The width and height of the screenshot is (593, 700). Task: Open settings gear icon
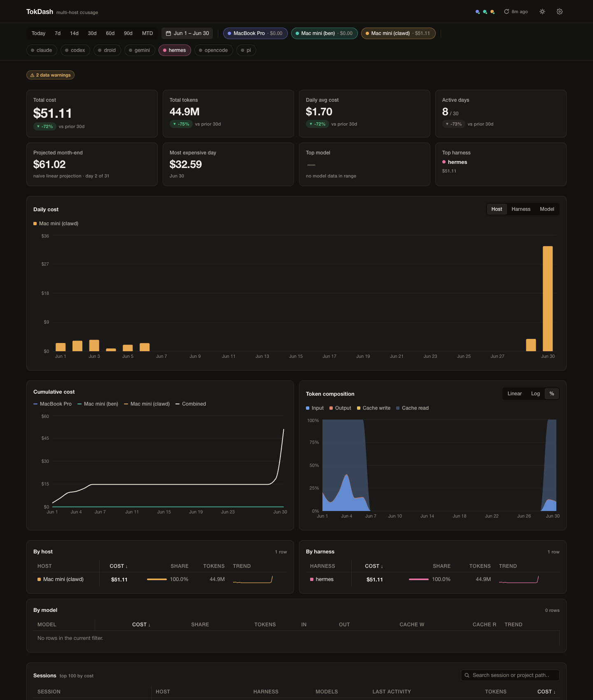[x=560, y=12]
